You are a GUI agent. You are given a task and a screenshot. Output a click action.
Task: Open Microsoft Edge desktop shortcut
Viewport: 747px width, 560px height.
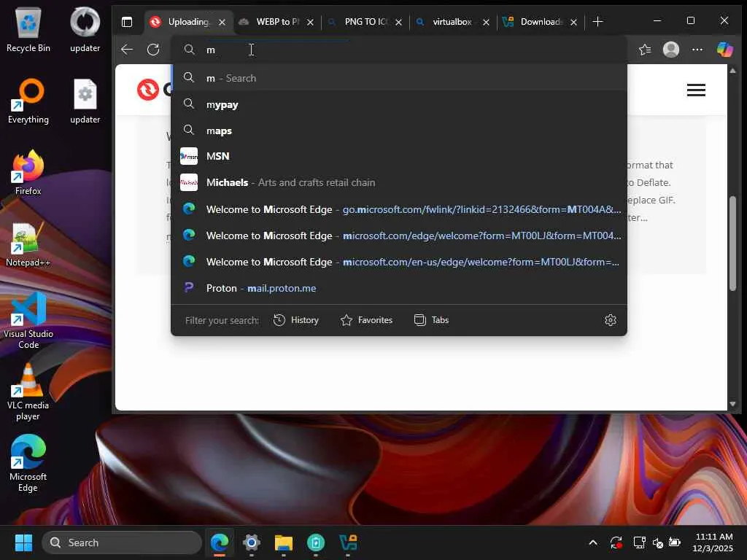28,463
